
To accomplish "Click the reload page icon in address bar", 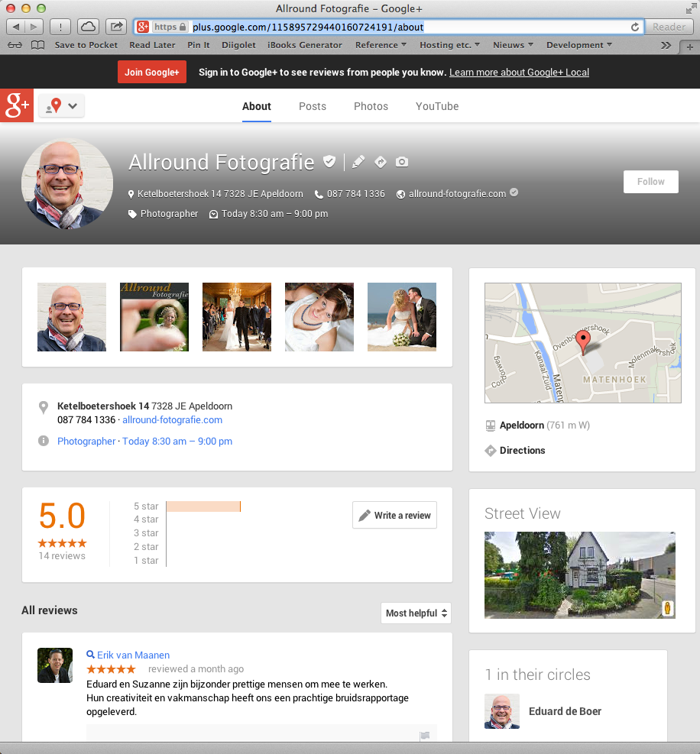I will coord(634,27).
